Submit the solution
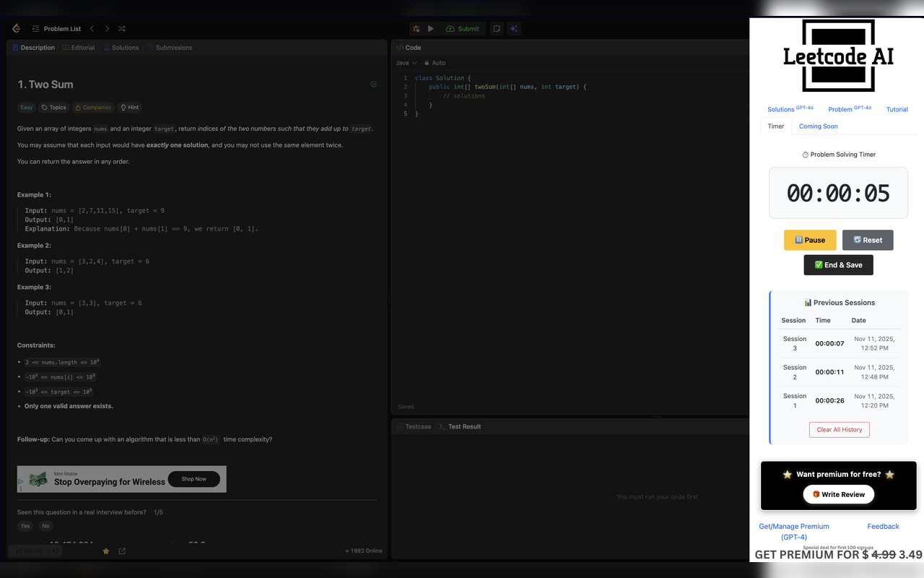Viewport: 924px width, 578px height. coord(463,29)
